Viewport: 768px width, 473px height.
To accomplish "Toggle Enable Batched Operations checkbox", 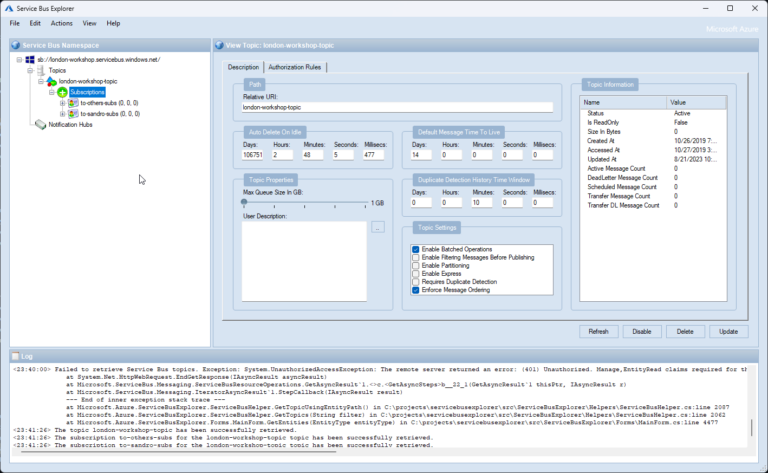I will coord(416,249).
